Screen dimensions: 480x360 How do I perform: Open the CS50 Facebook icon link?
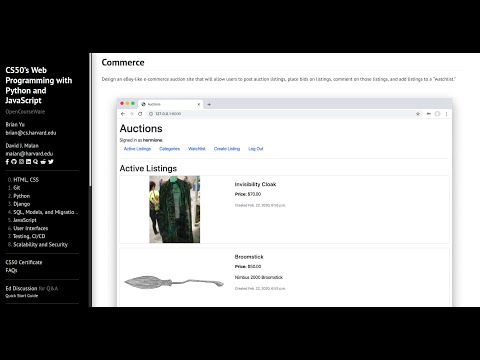pyautogui.click(x=7, y=162)
